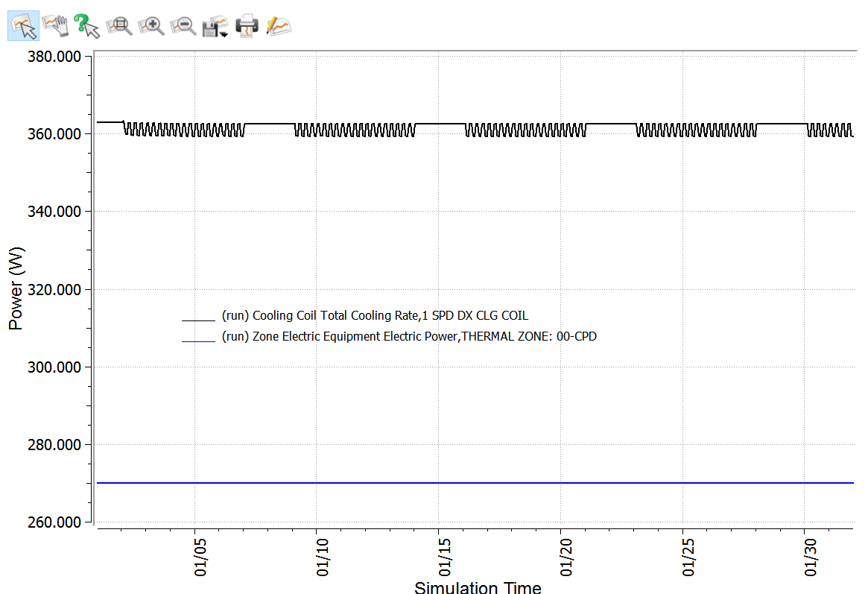Click the 260.000 y-axis label
The width and height of the screenshot is (868, 594).
pyautogui.click(x=54, y=522)
